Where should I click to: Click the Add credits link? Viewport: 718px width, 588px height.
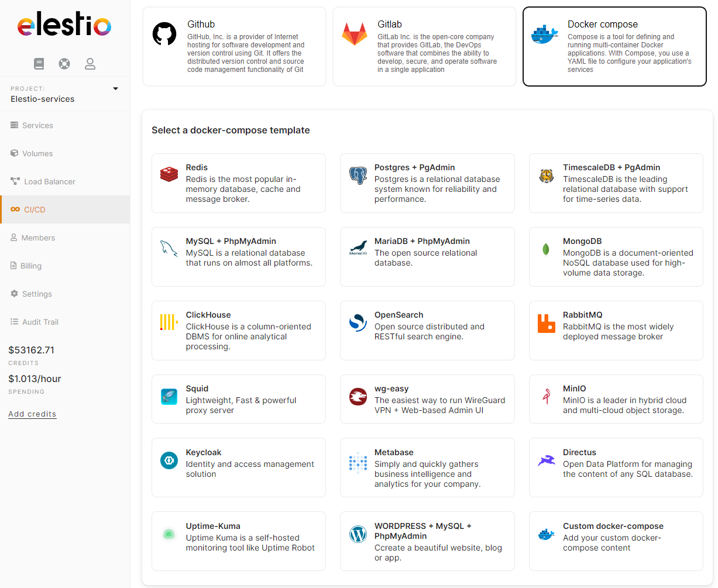pos(32,414)
